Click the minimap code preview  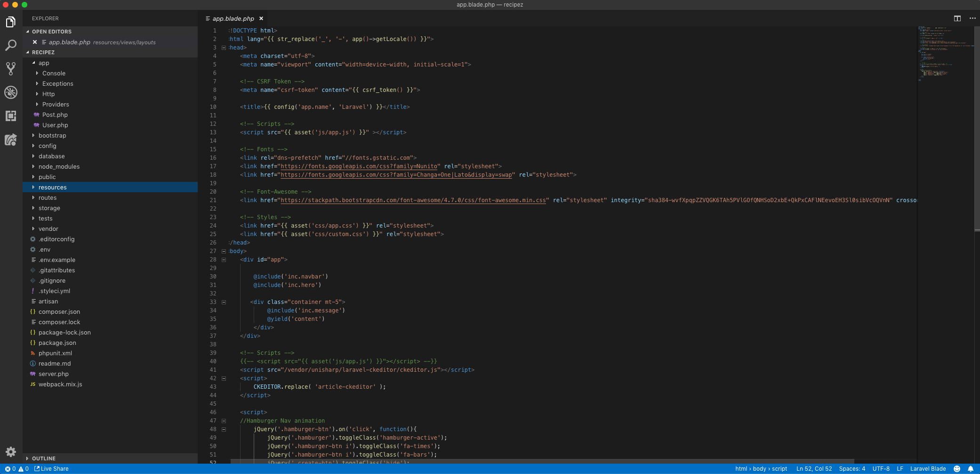click(x=945, y=53)
